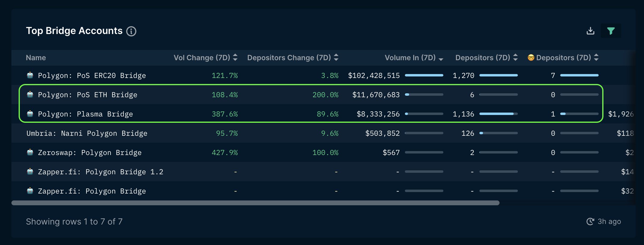Click the robot icon beside the last Zapper.fi: Polygon Bridge row
This screenshot has width=644, height=245.
(30, 191)
